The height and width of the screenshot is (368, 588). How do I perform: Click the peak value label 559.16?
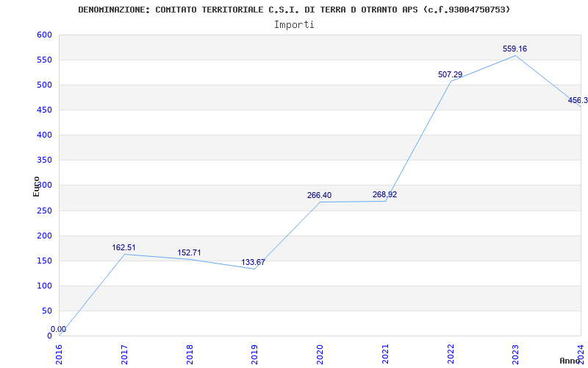click(515, 49)
